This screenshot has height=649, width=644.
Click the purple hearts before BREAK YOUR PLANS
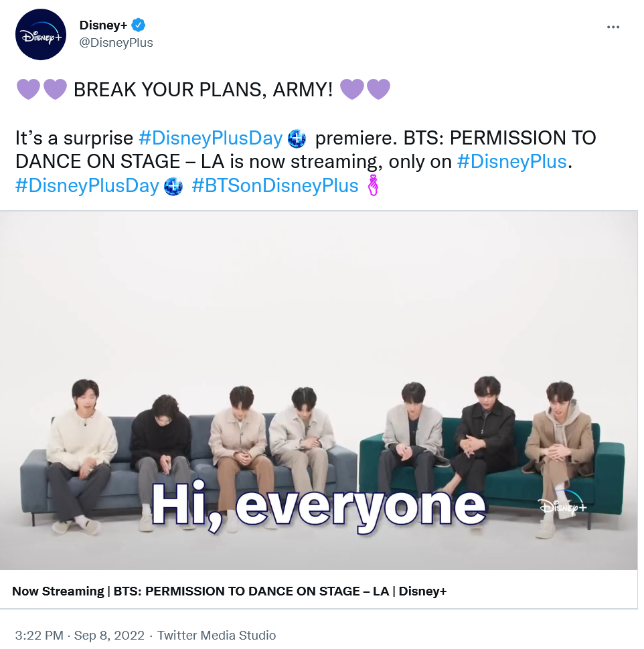tap(42, 89)
